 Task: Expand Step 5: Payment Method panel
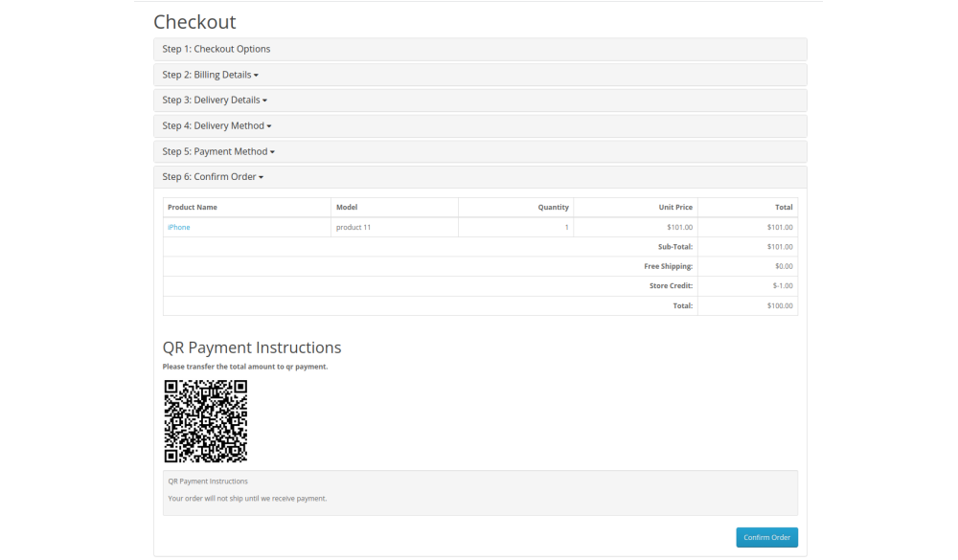coord(218,151)
